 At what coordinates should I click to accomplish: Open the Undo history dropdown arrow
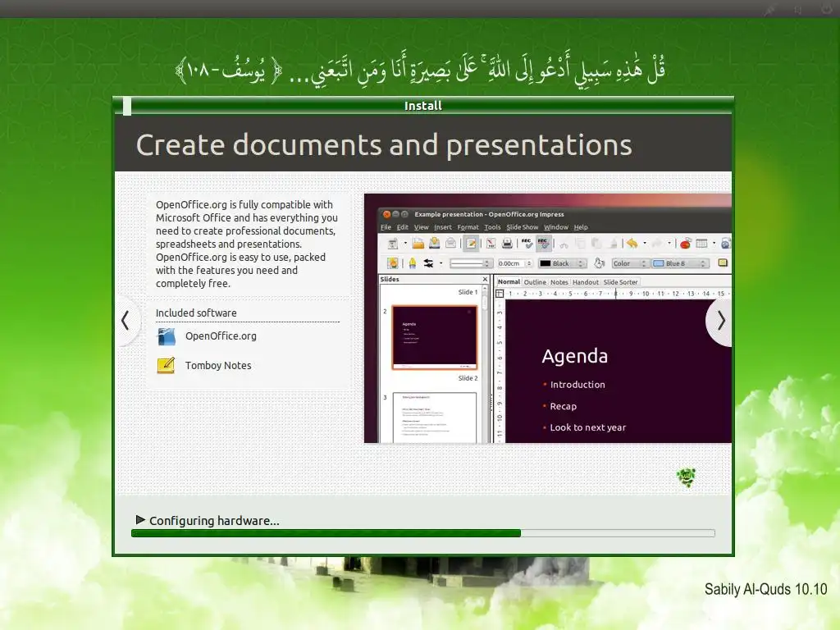pyautogui.click(x=645, y=243)
